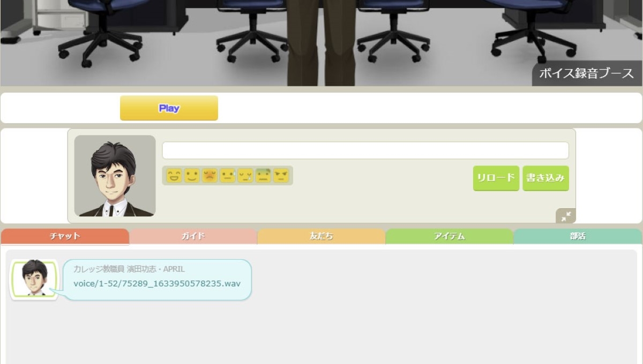Choose the angry eyebrows face emoticon
Image resolution: width=643 pixels, height=364 pixels.
pyautogui.click(x=281, y=176)
